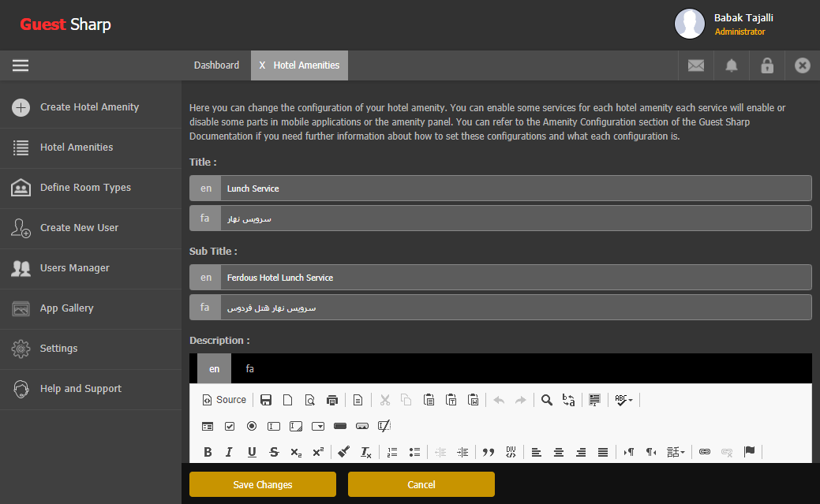
Task: Click the Remove Format icon
Action: [x=365, y=452]
